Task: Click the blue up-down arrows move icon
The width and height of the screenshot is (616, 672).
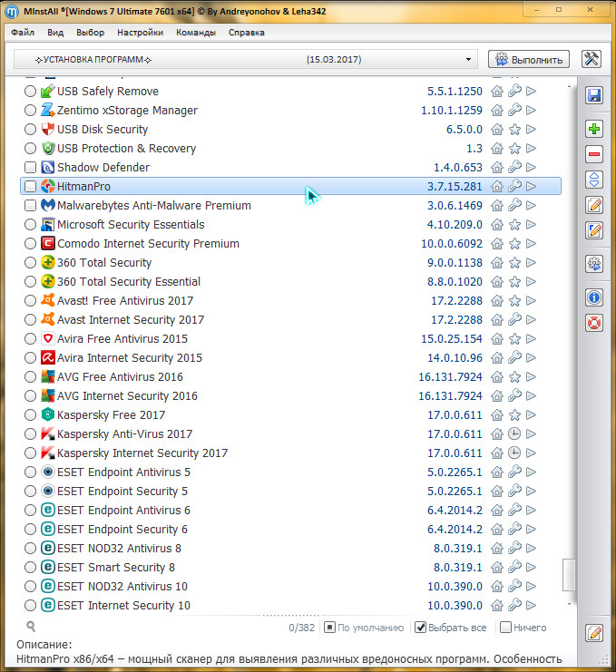Action: pos(594,180)
